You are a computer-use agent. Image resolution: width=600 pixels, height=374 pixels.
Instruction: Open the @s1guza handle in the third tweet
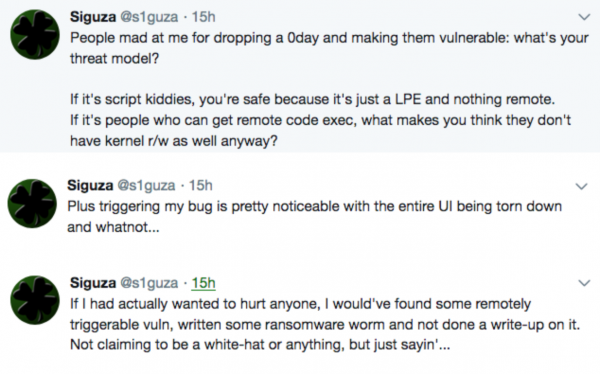tap(149, 283)
